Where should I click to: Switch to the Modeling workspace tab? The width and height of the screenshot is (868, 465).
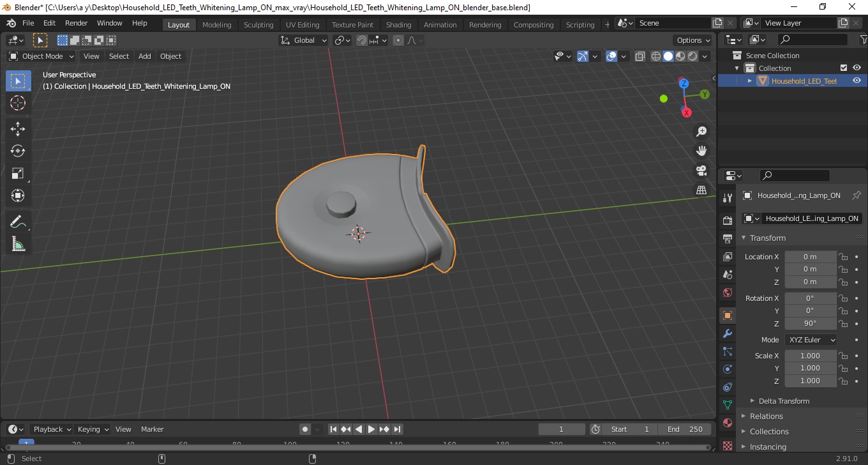pos(216,25)
